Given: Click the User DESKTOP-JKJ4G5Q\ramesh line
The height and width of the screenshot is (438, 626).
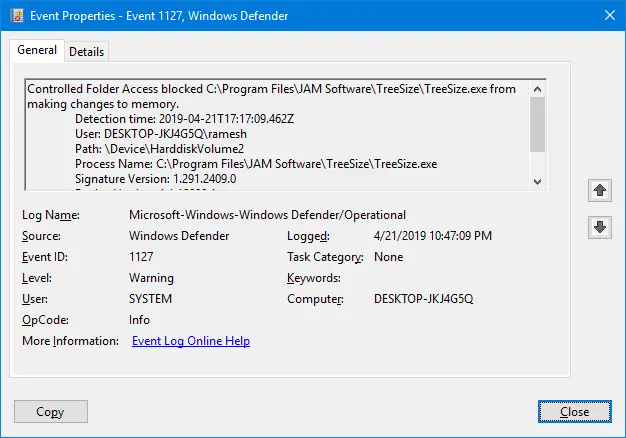Looking at the screenshot, I should coord(161,134).
